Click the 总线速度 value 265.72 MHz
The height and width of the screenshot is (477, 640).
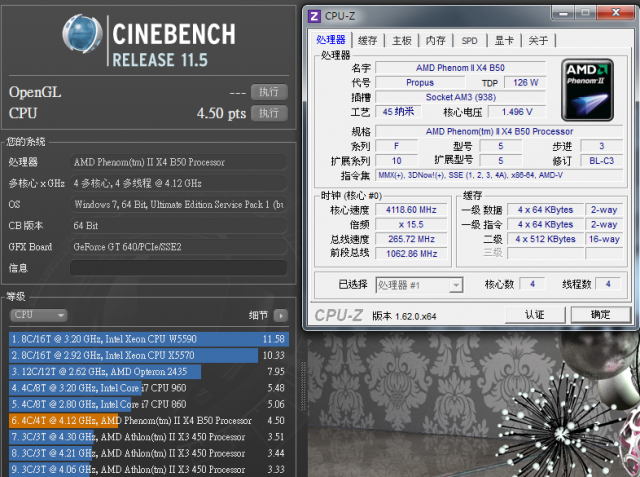pos(411,239)
